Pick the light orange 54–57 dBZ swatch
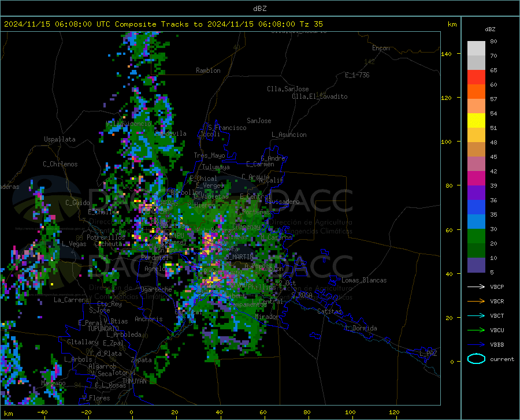The height and width of the screenshot is (420, 520). click(x=476, y=106)
